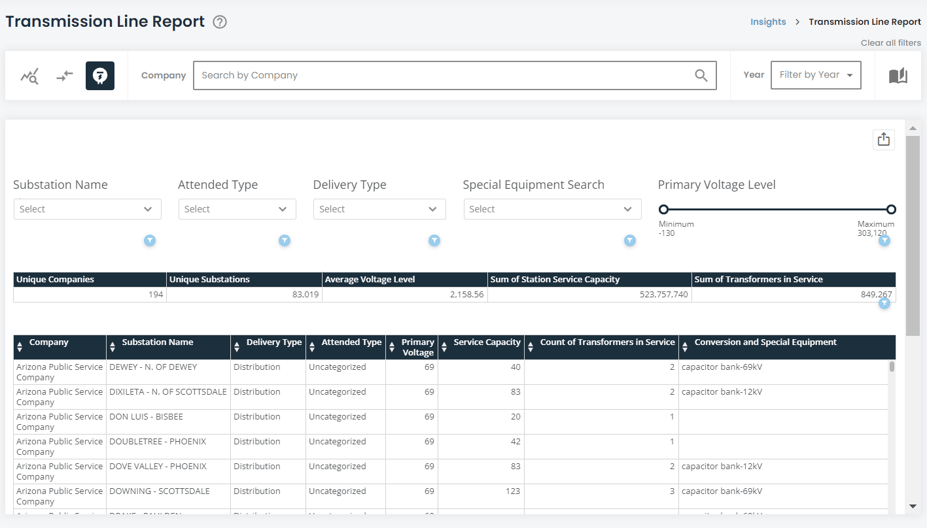Click filter badge beside summary table
Viewport: 927px width, 528px height.
[884, 303]
